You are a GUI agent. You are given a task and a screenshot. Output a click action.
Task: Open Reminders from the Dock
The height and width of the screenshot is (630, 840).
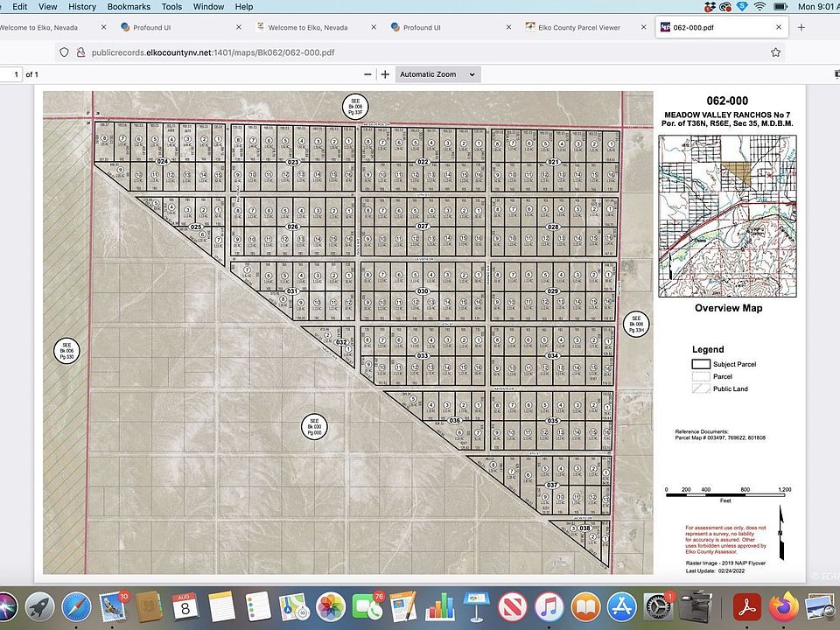(x=257, y=607)
